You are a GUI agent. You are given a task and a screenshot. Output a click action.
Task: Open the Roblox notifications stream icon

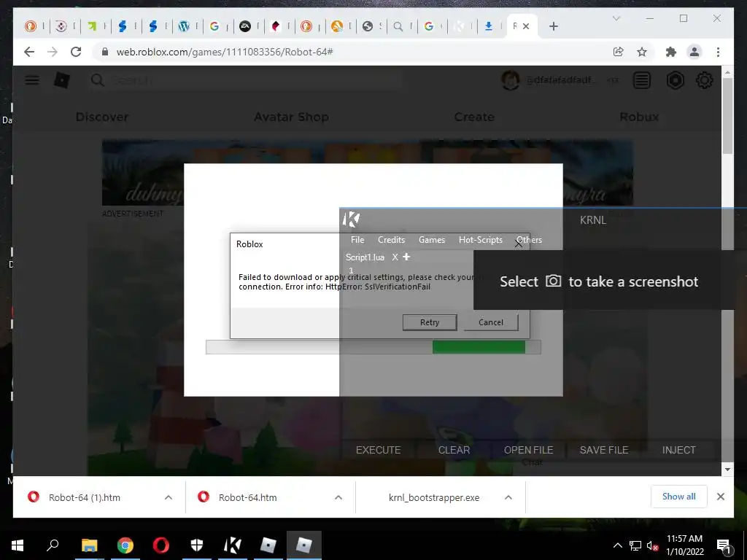pos(642,80)
